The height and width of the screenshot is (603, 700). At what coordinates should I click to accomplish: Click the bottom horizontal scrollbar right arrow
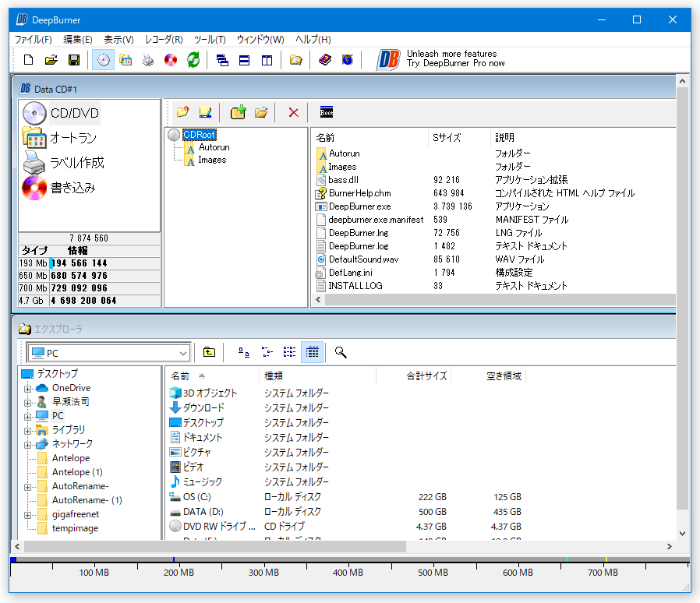click(669, 546)
